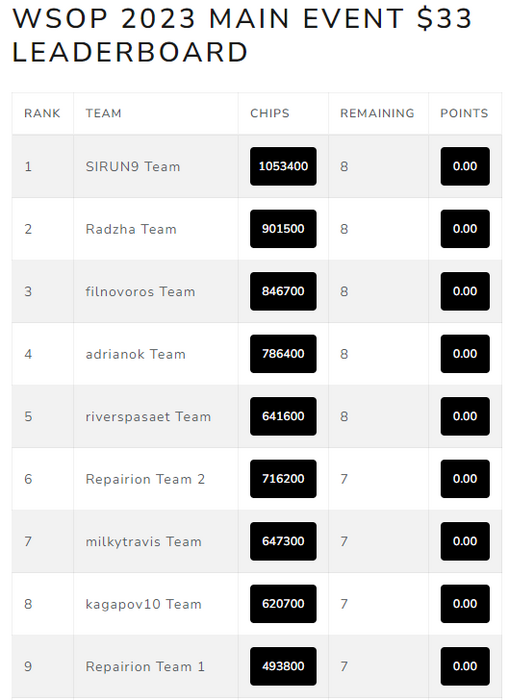Sort by the CHIPS column header
The height and width of the screenshot is (700, 509).
[x=270, y=113]
